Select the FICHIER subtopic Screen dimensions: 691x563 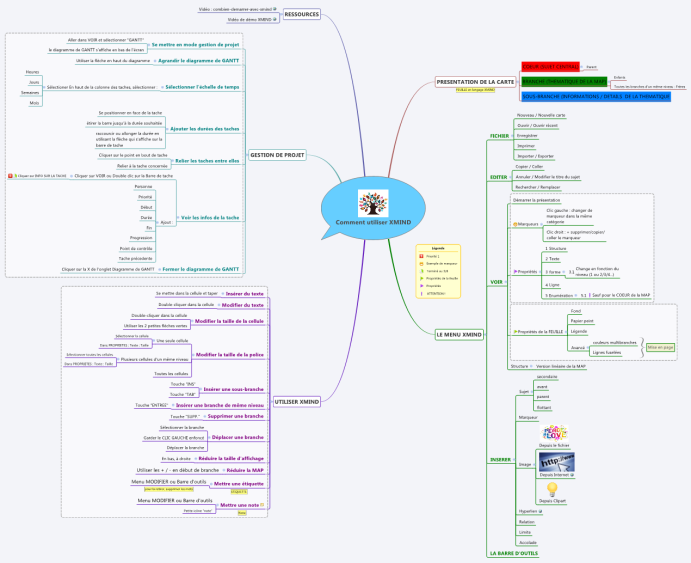point(499,136)
